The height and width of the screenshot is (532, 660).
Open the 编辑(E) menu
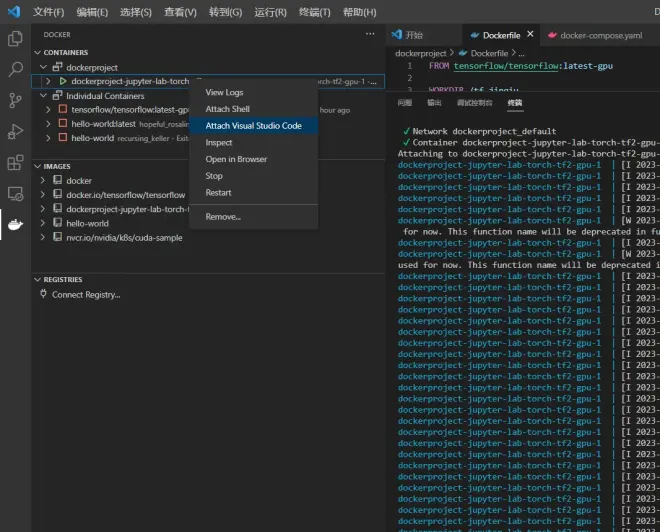tap(92, 12)
